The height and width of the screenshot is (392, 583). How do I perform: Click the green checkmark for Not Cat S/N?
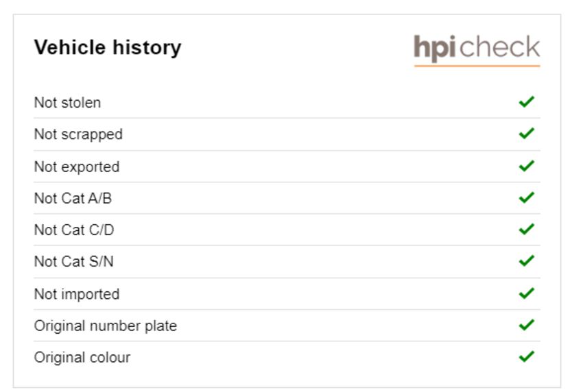tap(527, 261)
